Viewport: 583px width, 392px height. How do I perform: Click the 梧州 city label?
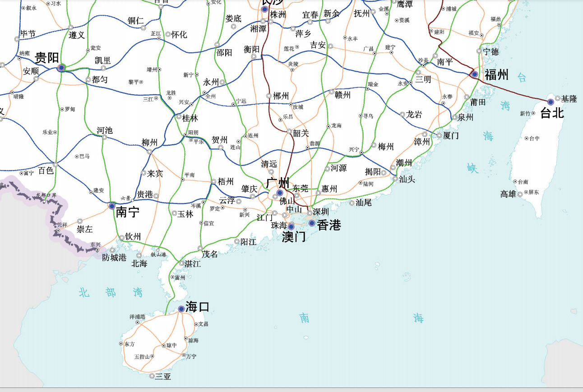(226, 181)
